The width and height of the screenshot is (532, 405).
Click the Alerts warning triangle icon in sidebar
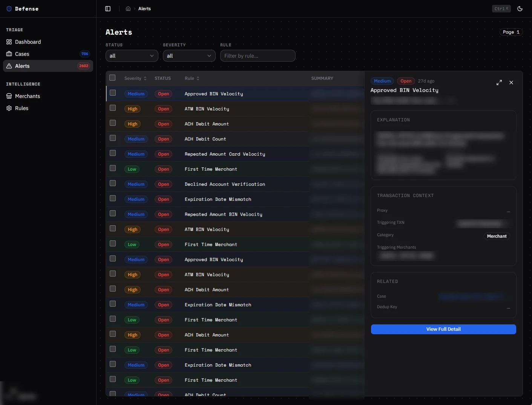pyautogui.click(x=9, y=66)
